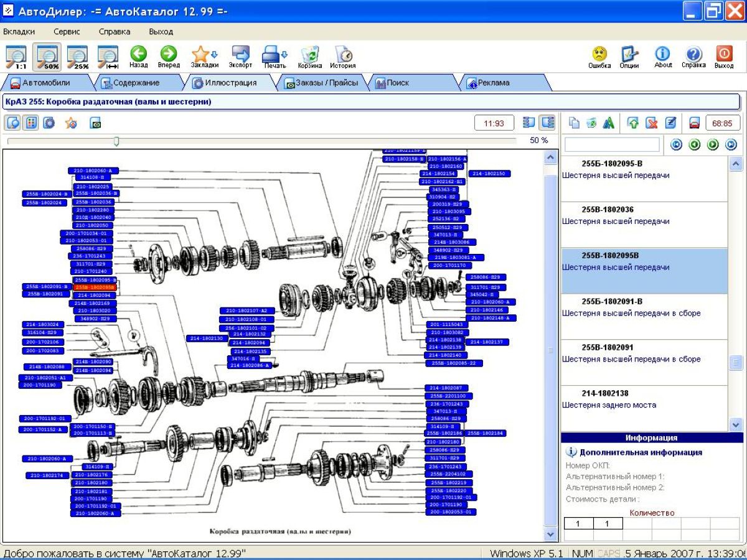Switch to the Реклама tab
The width and height of the screenshot is (747, 560).
(504, 82)
